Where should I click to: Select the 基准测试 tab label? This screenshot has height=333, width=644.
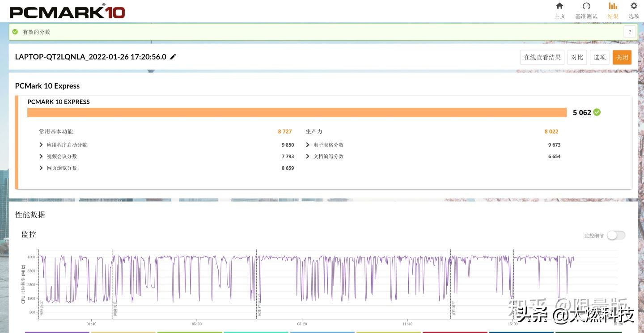(x=586, y=17)
